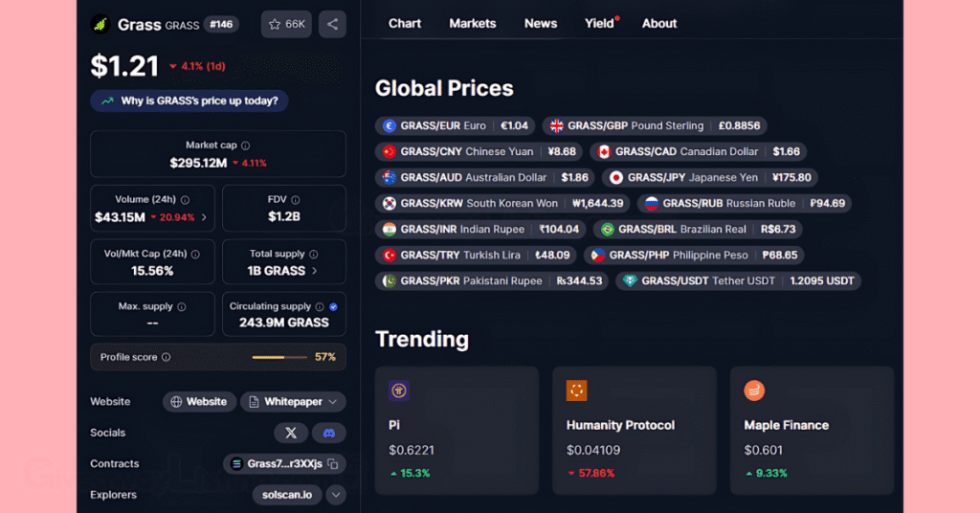This screenshot has height=513, width=980.
Task: Open Grass X (Twitter) social link
Action: (x=291, y=433)
